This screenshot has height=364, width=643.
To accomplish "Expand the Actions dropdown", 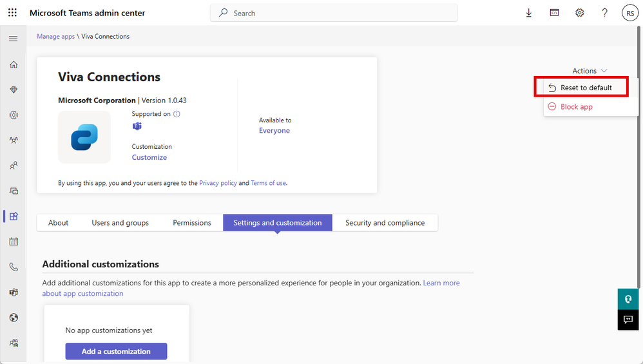I will pyautogui.click(x=590, y=71).
